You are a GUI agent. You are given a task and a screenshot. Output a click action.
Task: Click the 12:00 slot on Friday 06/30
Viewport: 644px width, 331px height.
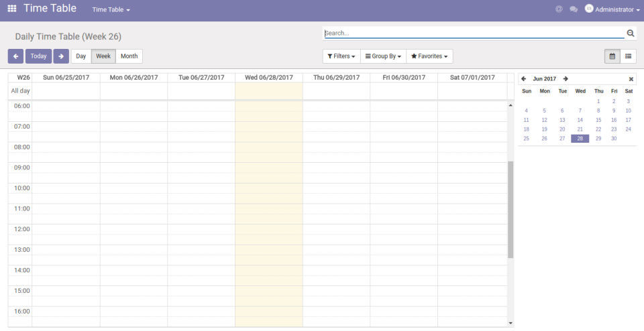click(404, 229)
